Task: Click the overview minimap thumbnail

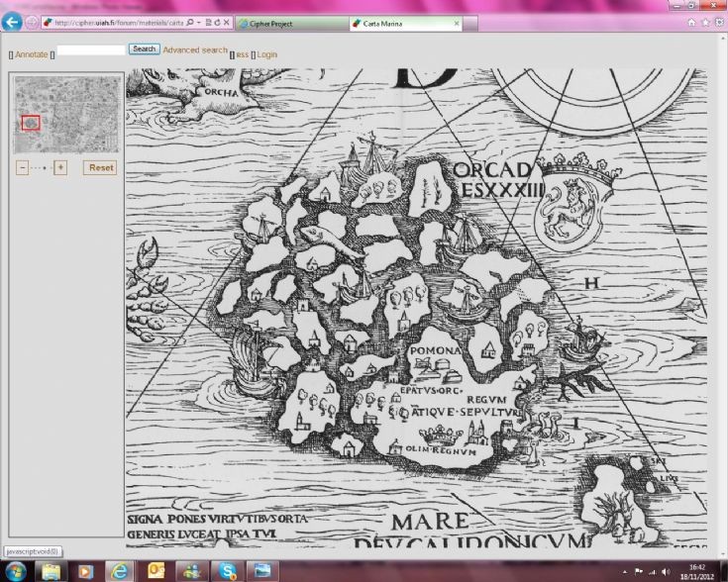Action: 67,115
